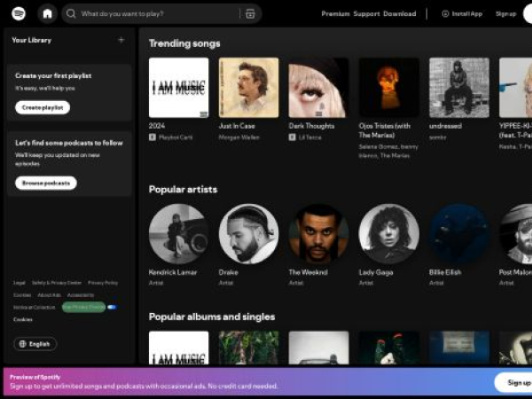Open the Browse icon in search bar

tap(250, 13)
